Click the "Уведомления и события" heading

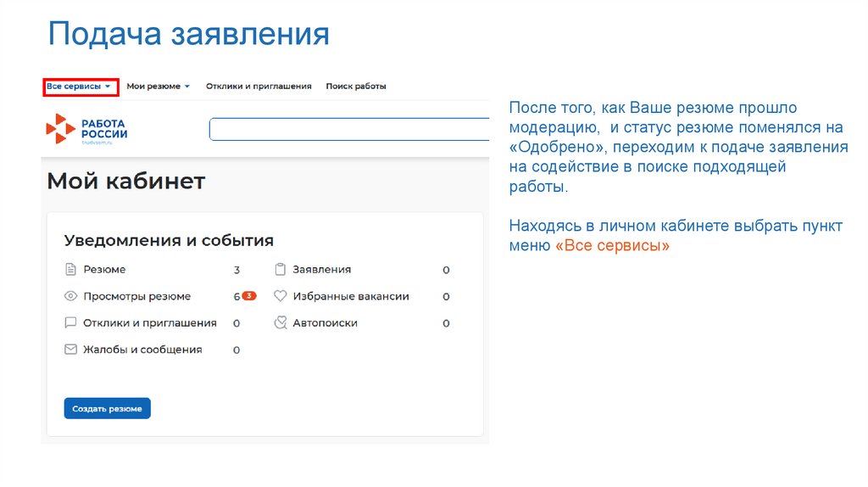point(169,240)
